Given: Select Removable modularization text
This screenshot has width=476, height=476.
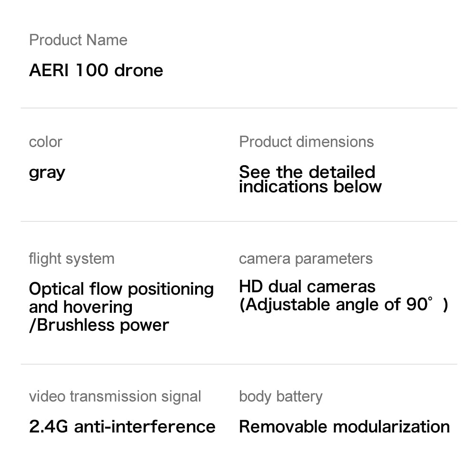Looking at the screenshot, I should (x=345, y=426).
